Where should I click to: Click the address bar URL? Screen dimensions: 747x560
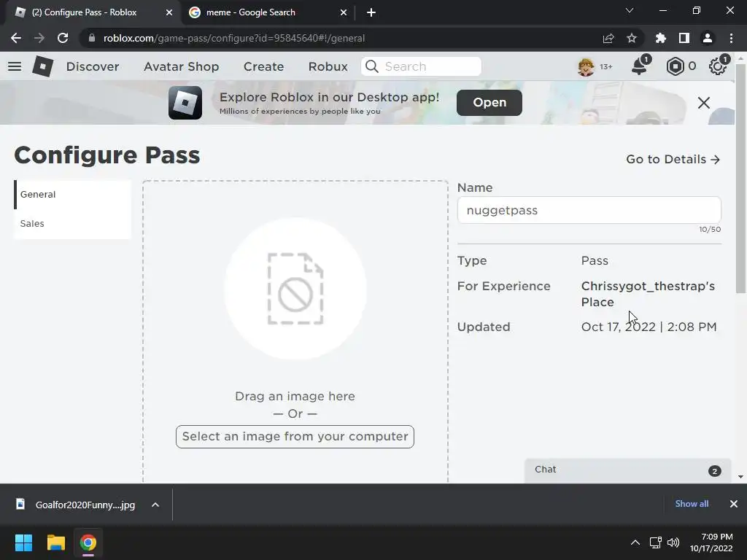[234, 38]
